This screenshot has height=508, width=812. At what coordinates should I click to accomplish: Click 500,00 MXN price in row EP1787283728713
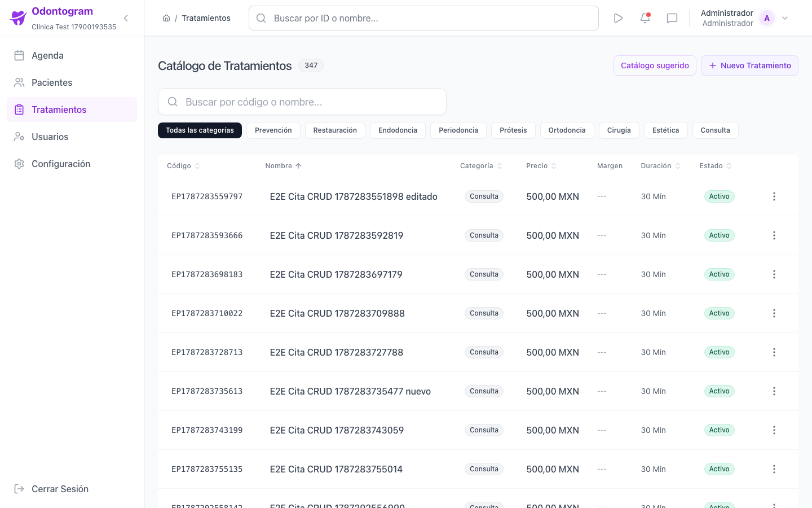(x=553, y=352)
